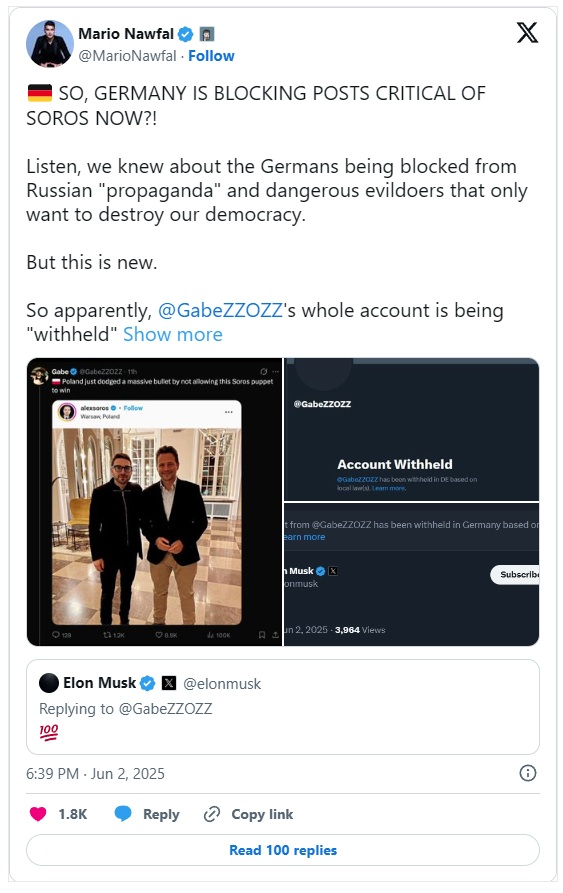563x893 pixels.
Task: Click the X affiliate badge beside Elon Musk
Action: pyautogui.click(x=169, y=683)
